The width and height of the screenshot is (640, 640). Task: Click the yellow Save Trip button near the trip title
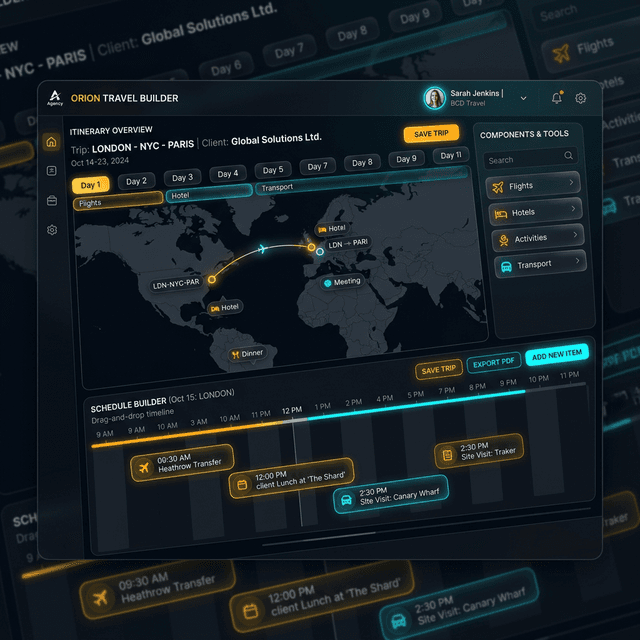coord(431,133)
